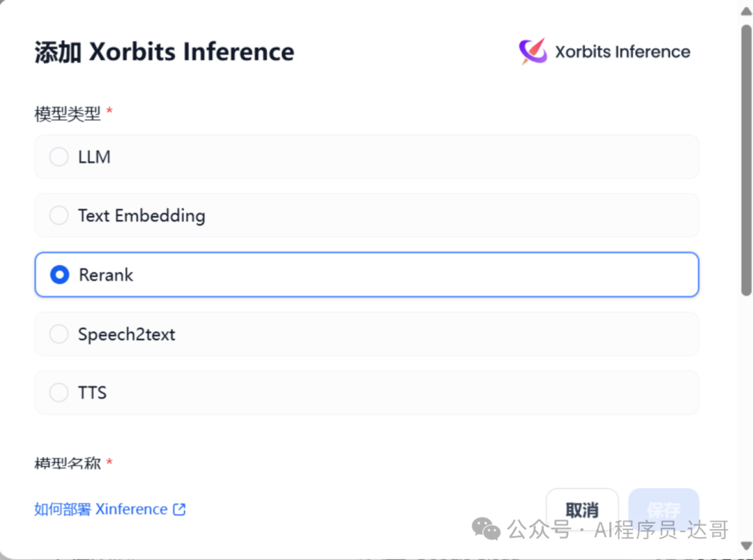Click the Speech2text option label
Image resolution: width=753 pixels, height=560 pixels.
click(x=127, y=334)
